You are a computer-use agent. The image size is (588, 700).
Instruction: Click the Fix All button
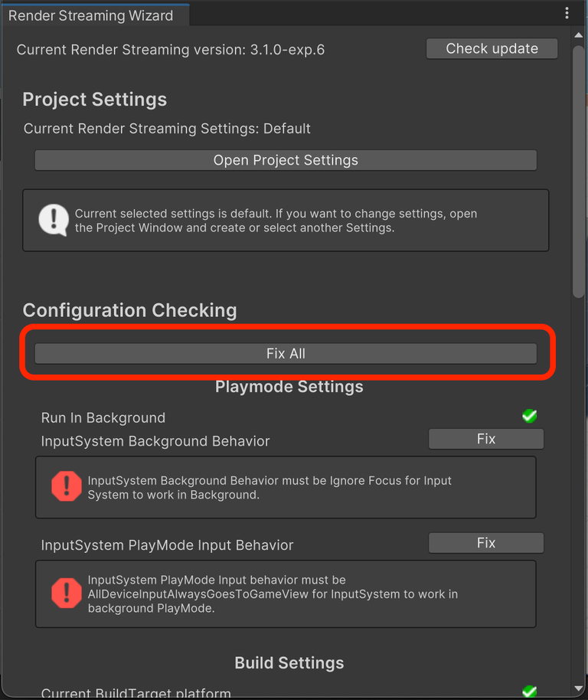pos(286,353)
